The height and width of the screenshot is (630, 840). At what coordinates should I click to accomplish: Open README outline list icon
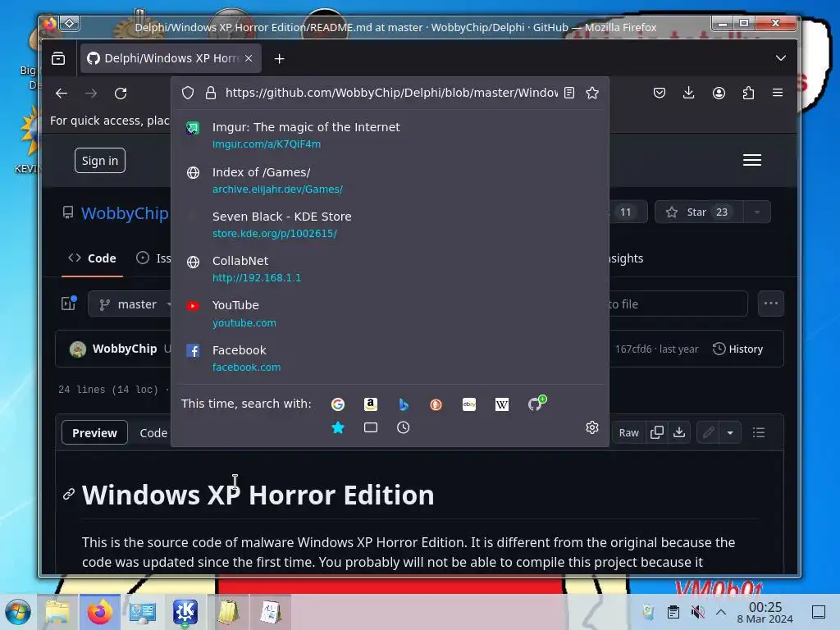pyautogui.click(x=759, y=432)
